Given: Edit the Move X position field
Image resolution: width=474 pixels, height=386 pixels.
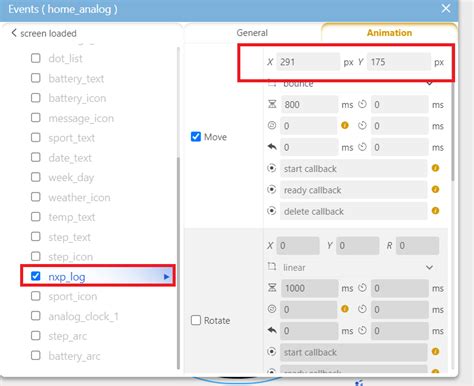Looking at the screenshot, I should click(x=308, y=62).
